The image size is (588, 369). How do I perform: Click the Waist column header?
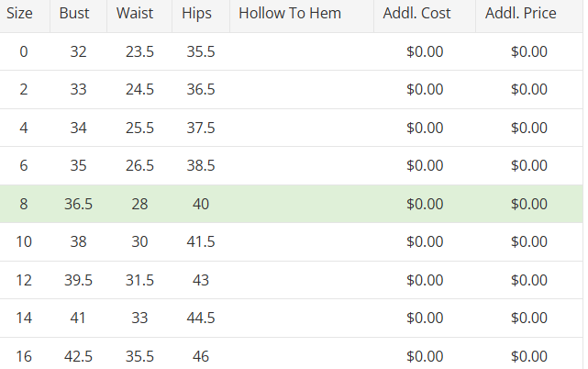(x=134, y=14)
